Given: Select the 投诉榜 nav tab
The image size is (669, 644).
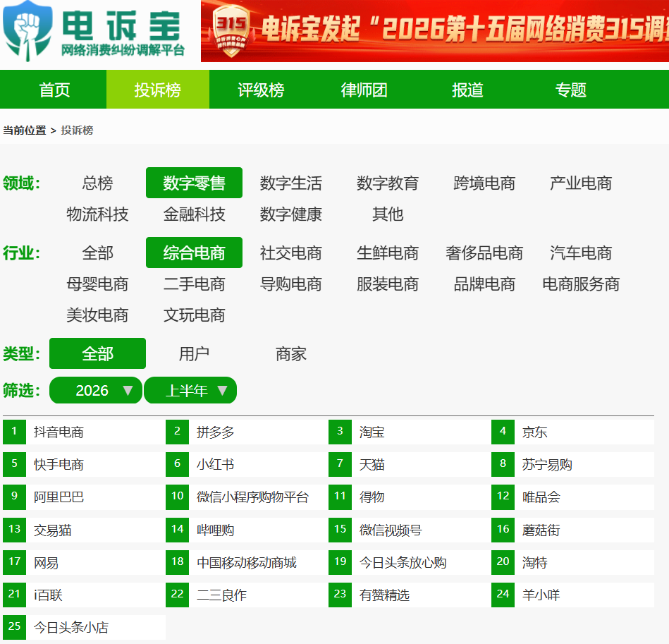Looking at the screenshot, I should (158, 90).
